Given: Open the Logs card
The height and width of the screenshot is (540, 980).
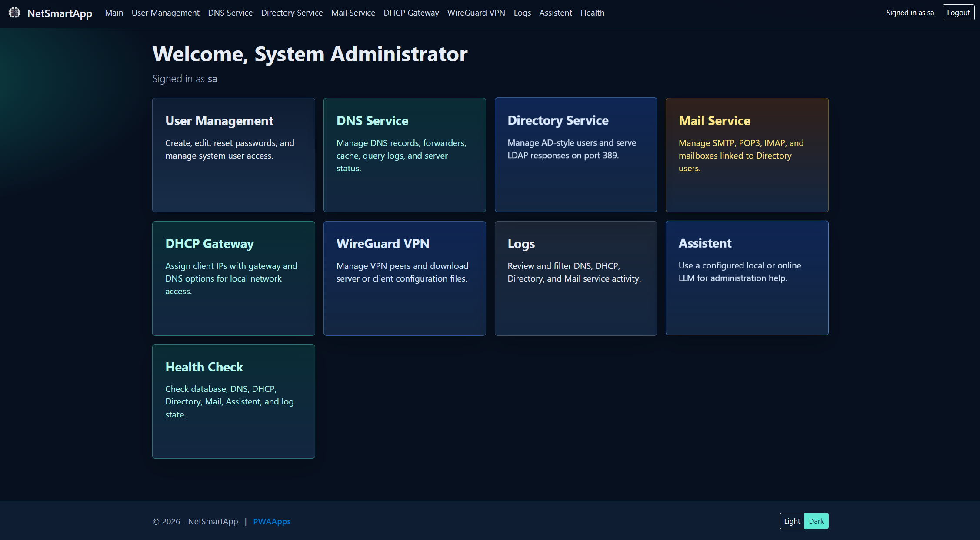Looking at the screenshot, I should coord(576,278).
